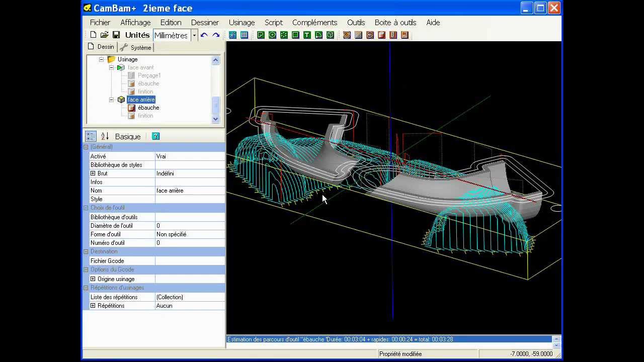Select the Perçage1 tree item

149,75
